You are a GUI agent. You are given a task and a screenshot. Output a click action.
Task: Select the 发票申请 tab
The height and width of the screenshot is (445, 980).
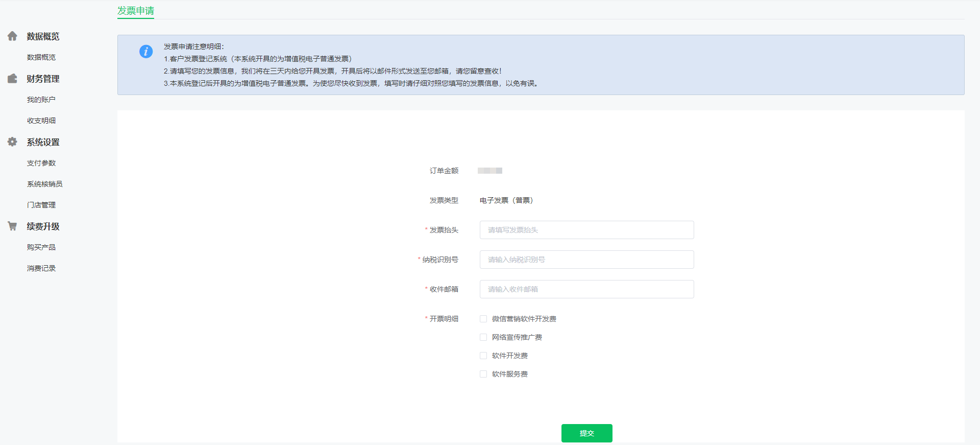coord(136,11)
